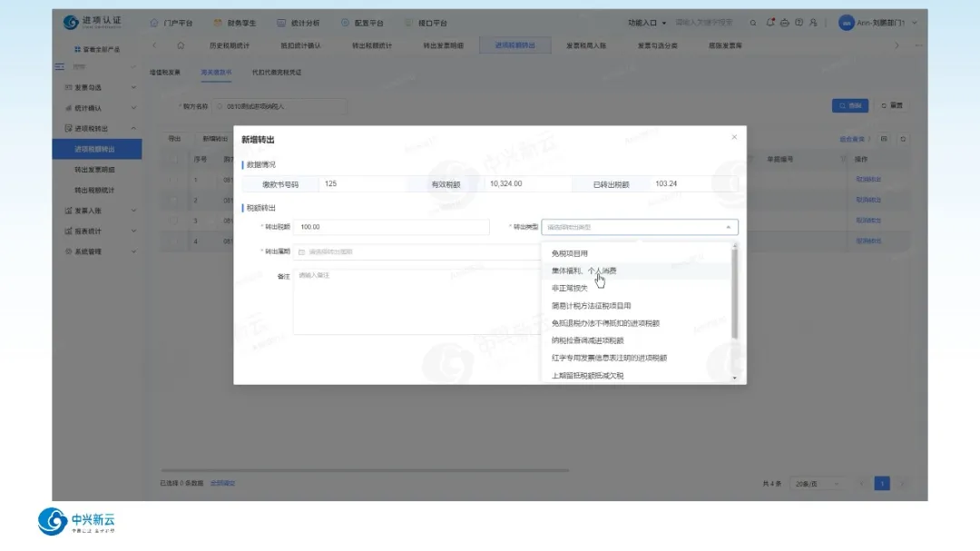Click the 门户平台 home icon

pyautogui.click(x=153, y=23)
